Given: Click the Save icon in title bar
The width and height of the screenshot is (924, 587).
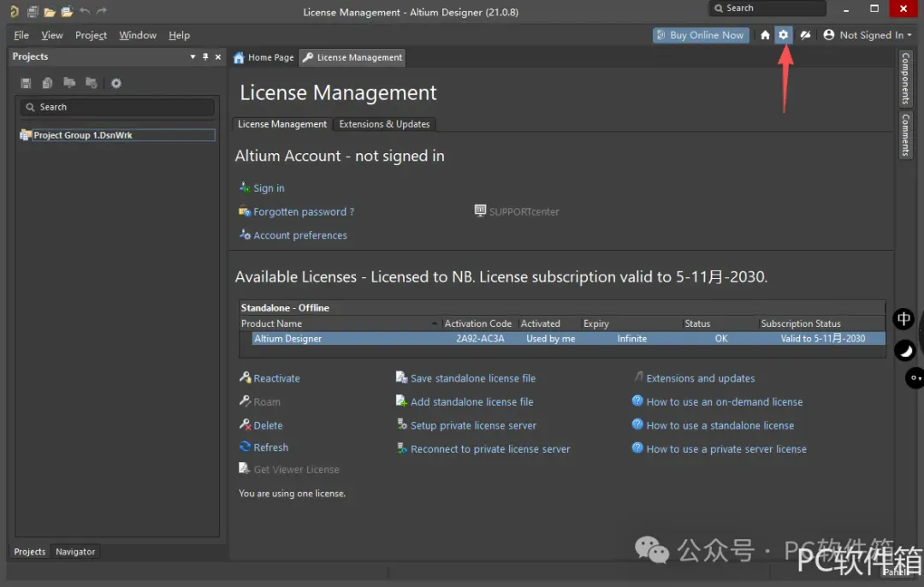Looking at the screenshot, I should (x=33, y=11).
